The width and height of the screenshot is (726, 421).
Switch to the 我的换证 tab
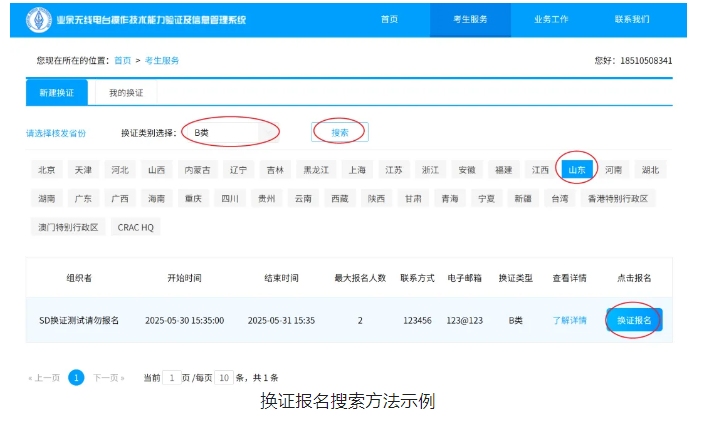(x=126, y=93)
